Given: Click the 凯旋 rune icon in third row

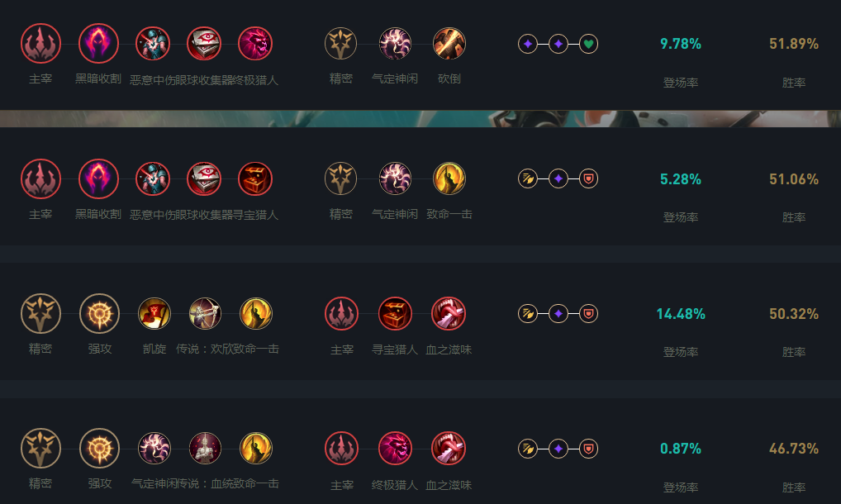Looking at the screenshot, I should [154, 314].
